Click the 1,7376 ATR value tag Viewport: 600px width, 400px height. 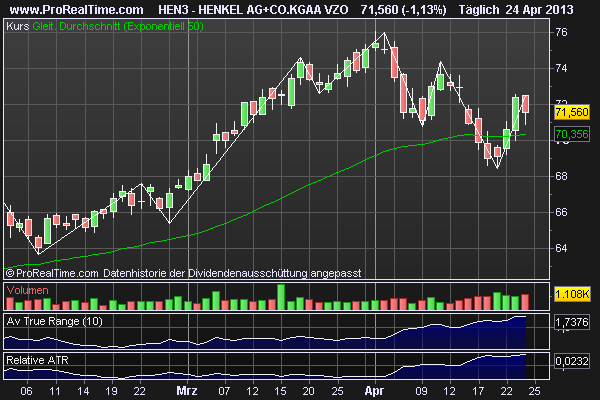[x=572, y=322]
